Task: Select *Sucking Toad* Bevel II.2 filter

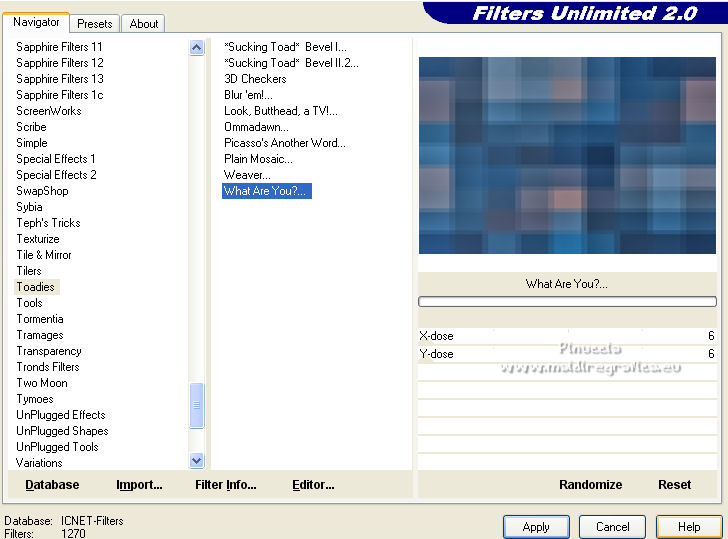Action: pos(291,63)
